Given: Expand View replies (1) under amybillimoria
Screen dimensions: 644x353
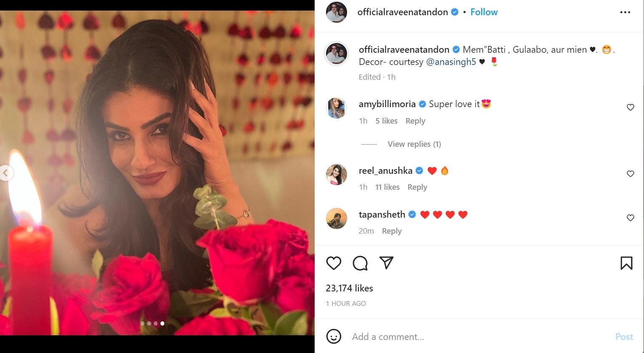Looking at the screenshot, I should click(x=414, y=144).
